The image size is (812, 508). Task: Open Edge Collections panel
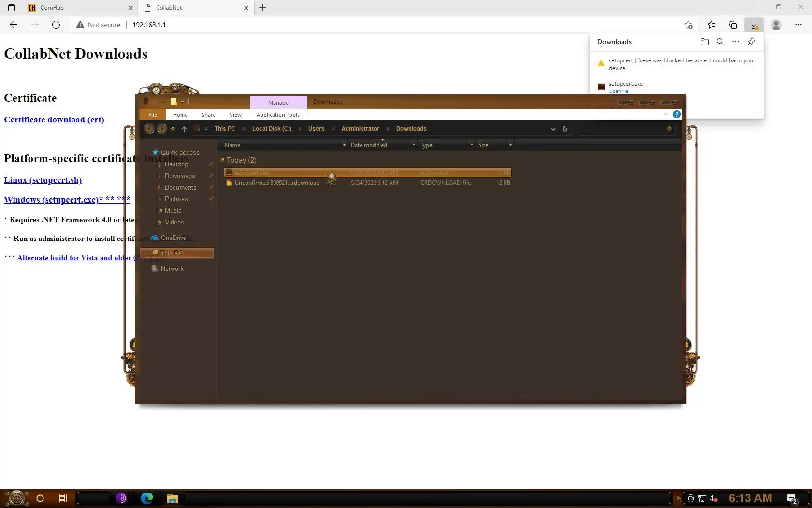tap(733, 25)
